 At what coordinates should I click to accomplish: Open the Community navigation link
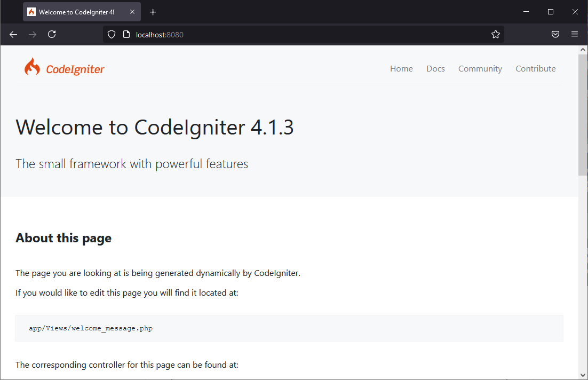coord(480,69)
